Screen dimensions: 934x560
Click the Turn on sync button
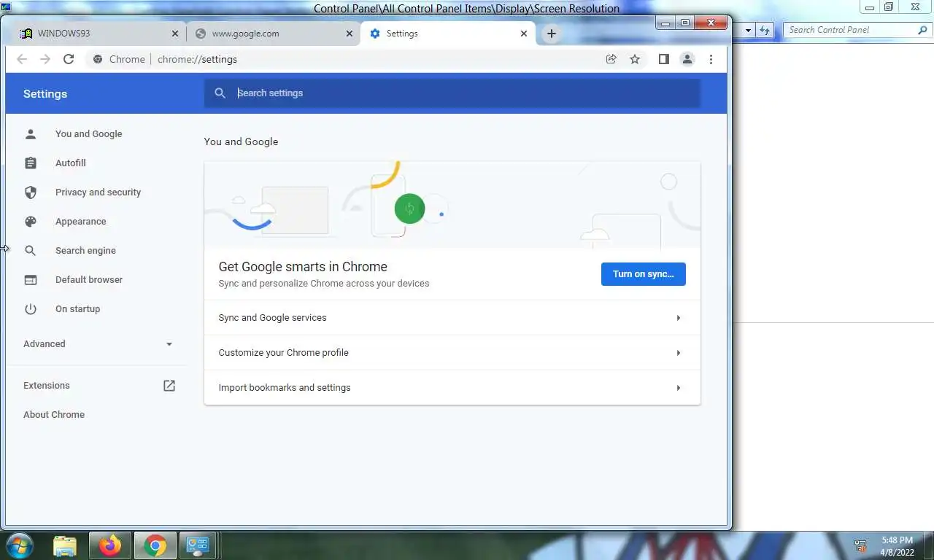[x=643, y=274]
